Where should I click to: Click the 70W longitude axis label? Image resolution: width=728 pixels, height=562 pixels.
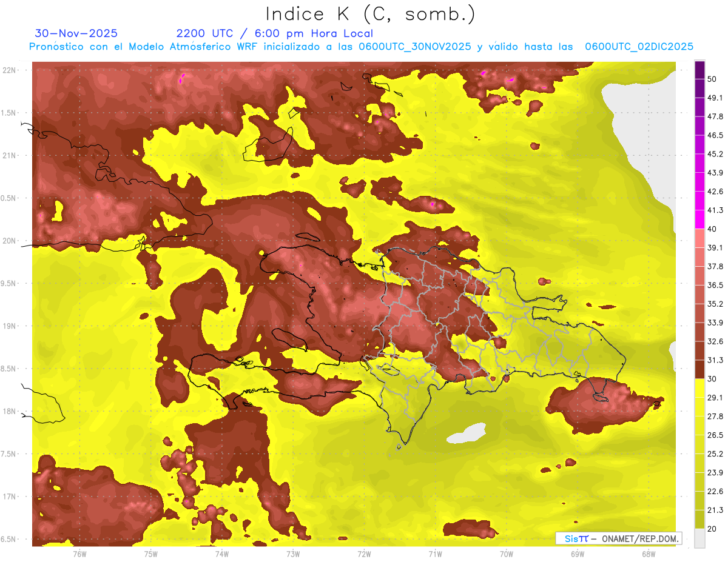(507, 554)
